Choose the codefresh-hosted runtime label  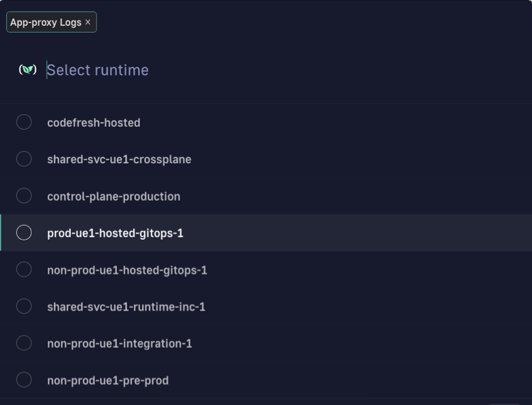click(94, 123)
